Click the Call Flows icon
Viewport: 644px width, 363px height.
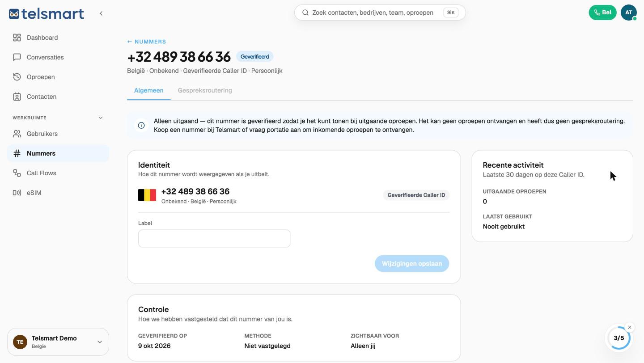click(x=17, y=173)
